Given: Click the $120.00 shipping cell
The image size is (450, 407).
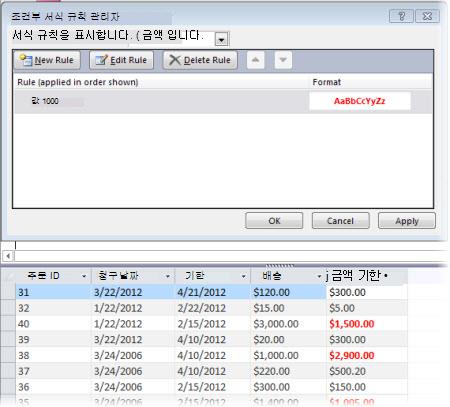Looking at the screenshot, I should point(288,292).
